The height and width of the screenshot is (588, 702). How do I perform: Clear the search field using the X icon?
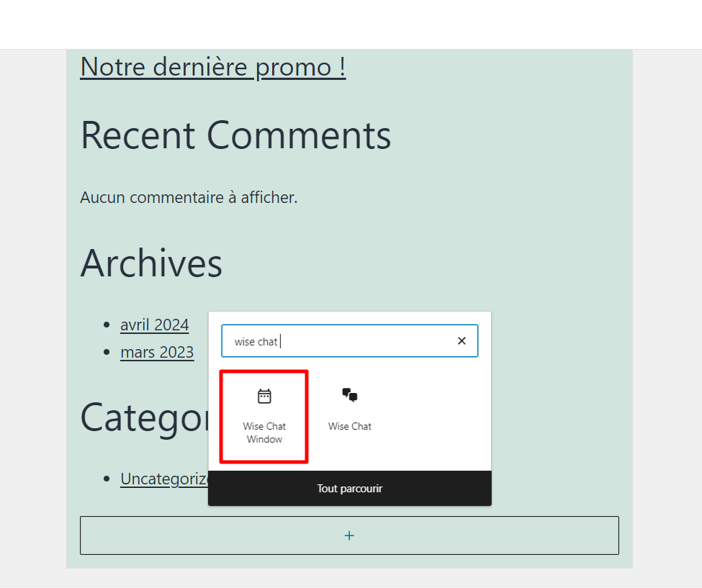(x=462, y=340)
